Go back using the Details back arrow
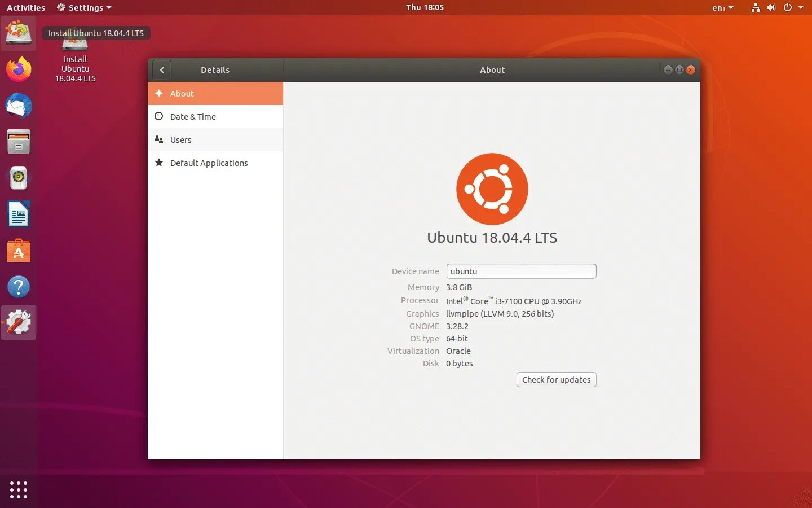Image resolution: width=812 pixels, height=508 pixels. (162, 70)
